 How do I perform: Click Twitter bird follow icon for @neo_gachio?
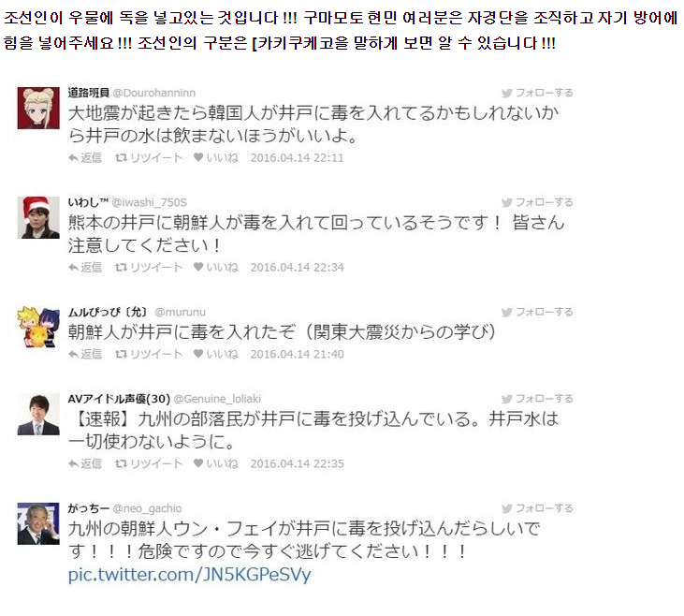point(507,508)
